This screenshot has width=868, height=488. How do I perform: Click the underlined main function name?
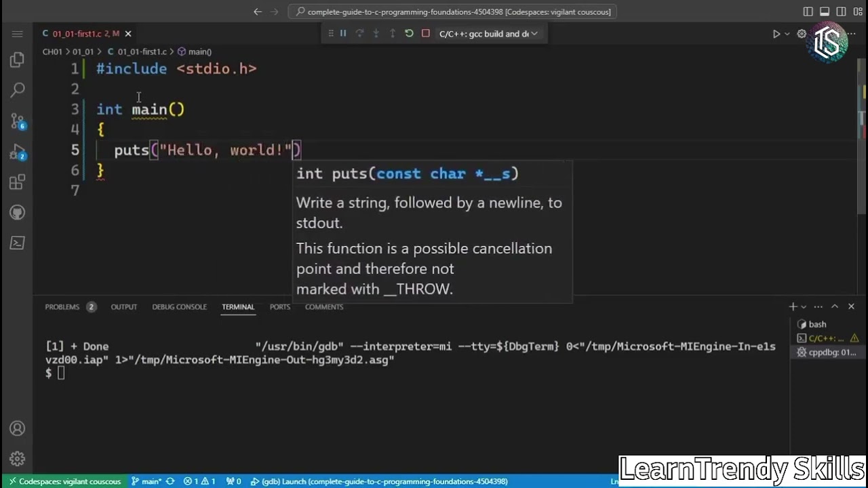[x=149, y=109]
